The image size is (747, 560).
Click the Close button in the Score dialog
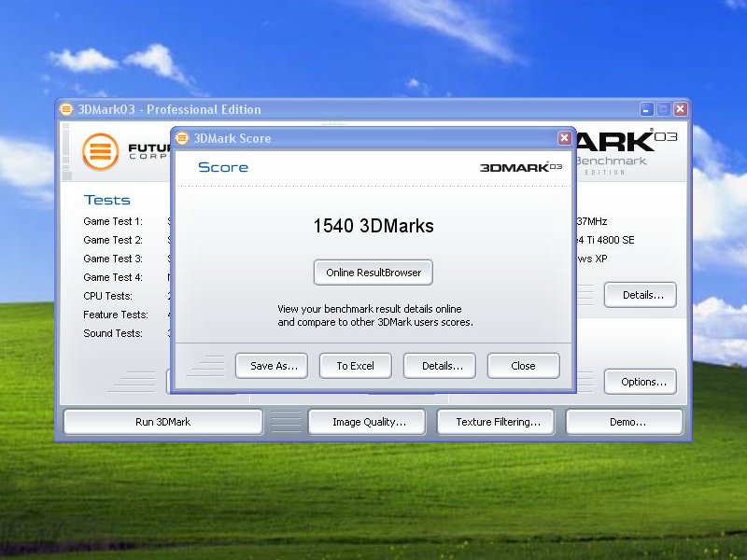(x=524, y=366)
